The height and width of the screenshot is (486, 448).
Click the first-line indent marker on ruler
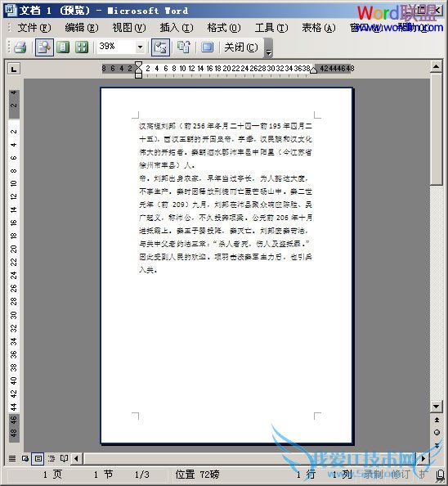tap(139, 65)
